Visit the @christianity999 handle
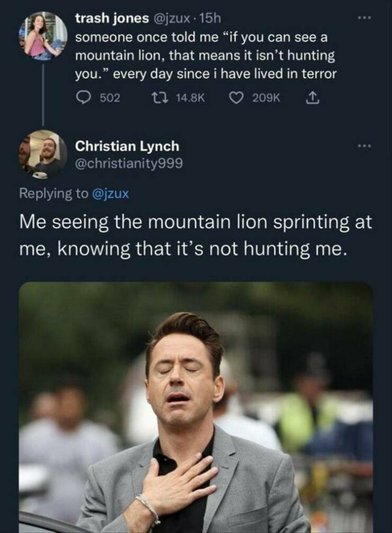Screen dimensions: 392x533 [x=130, y=163]
